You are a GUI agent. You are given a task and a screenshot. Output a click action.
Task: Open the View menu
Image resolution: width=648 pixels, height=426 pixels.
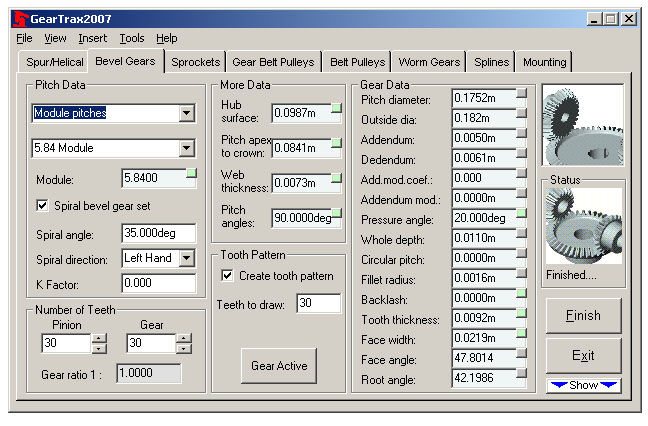55,38
